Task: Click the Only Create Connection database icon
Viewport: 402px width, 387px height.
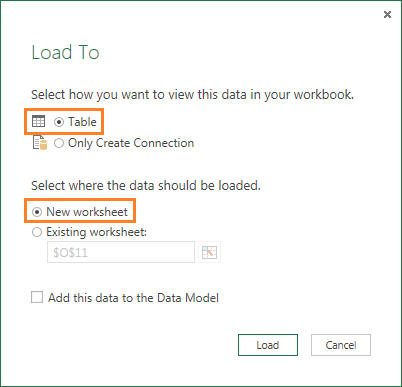Action: [x=40, y=143]
